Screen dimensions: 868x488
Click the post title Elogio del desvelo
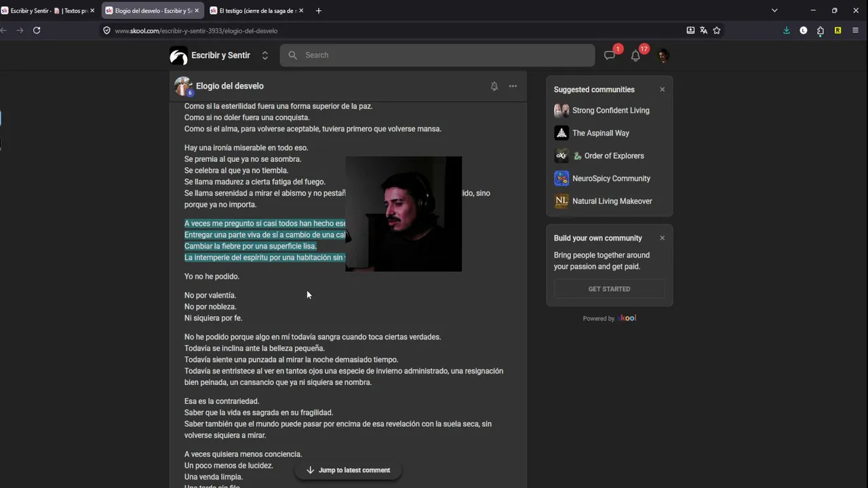pos(230,86)
